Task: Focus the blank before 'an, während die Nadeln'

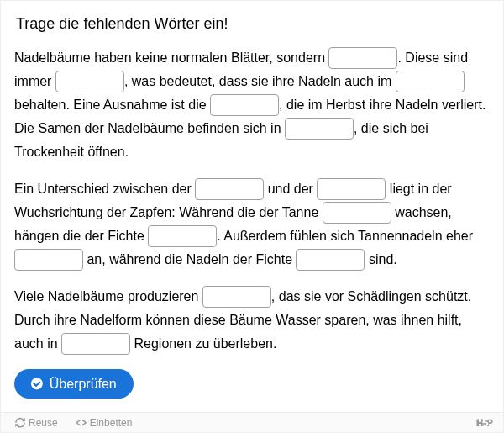Action: pos(49,260)
